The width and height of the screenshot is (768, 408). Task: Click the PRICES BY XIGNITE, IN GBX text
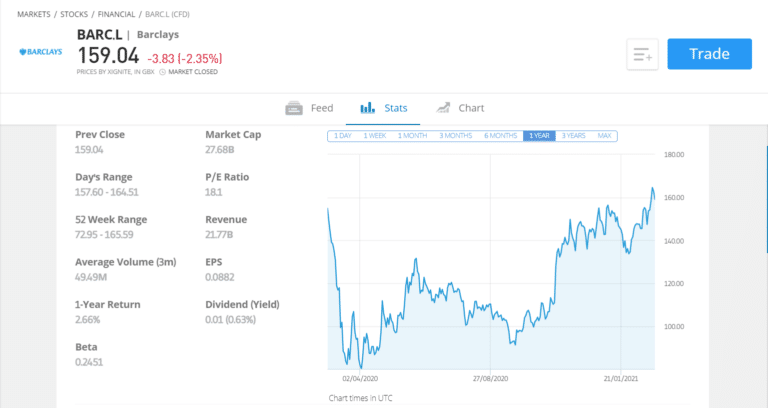point(115,72)
